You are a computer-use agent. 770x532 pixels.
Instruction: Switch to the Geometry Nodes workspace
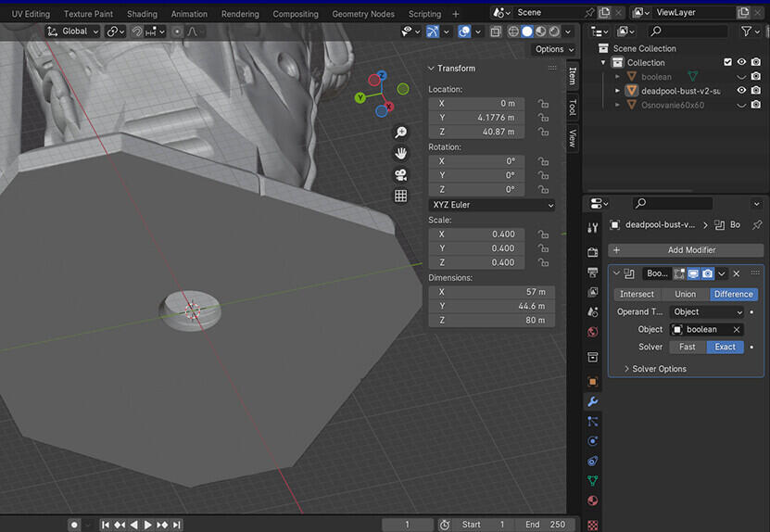pyautogui.click(x=363, y=14)
